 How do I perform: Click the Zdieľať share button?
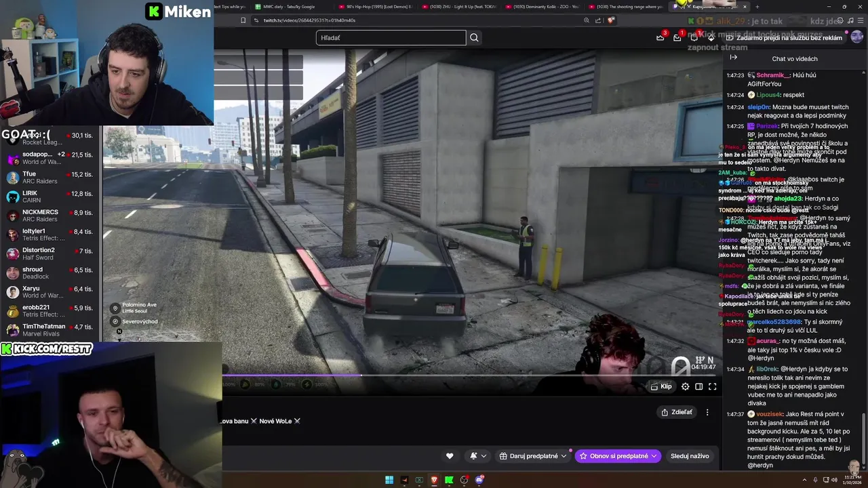point(677,412)
